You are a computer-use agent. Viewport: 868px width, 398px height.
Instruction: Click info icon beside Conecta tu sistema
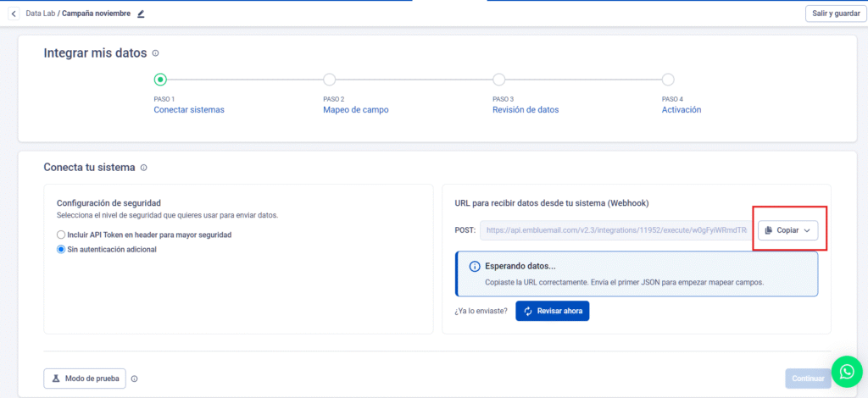point(143,168)
